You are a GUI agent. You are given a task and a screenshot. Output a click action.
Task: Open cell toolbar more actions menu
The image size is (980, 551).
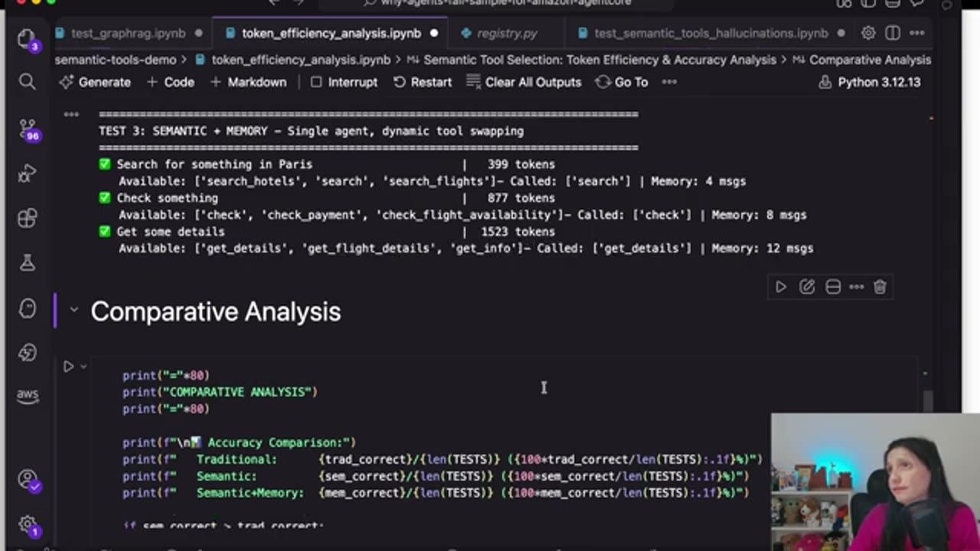[857, 287]
